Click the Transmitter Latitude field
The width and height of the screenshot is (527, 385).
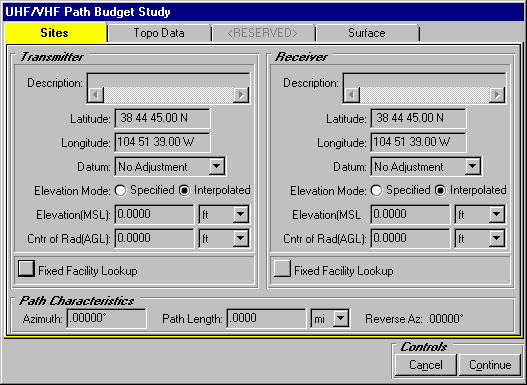pyautogui.click(x=162, y=118)
